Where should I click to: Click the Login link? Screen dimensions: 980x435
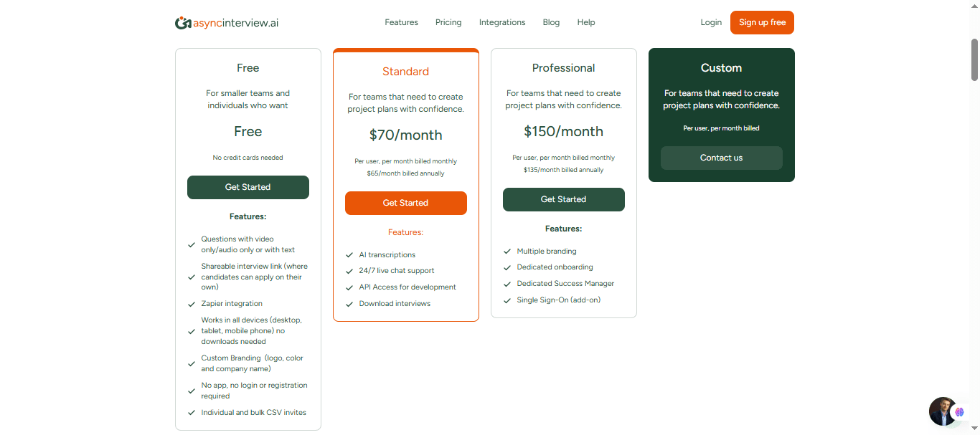(x=711, y=22)
